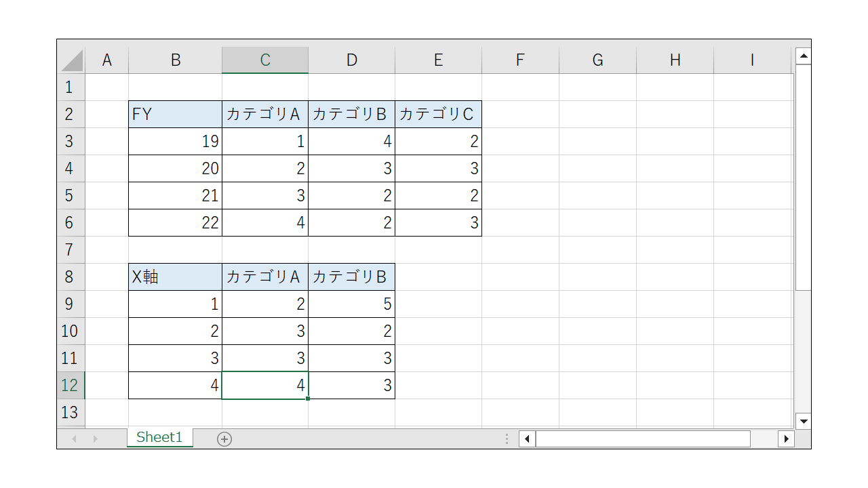Select row 12 by its header
The width and height of the screenshot is (868, 488).
tap(71, 385)
